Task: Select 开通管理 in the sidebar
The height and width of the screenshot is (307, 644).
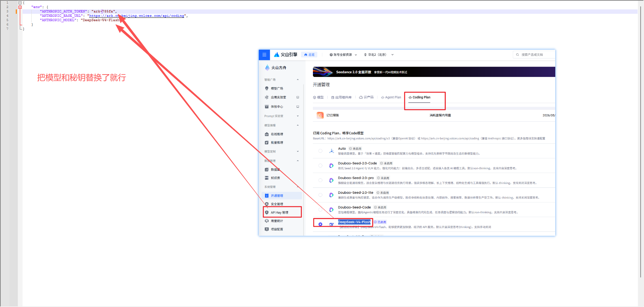Action: pos(282,195)
